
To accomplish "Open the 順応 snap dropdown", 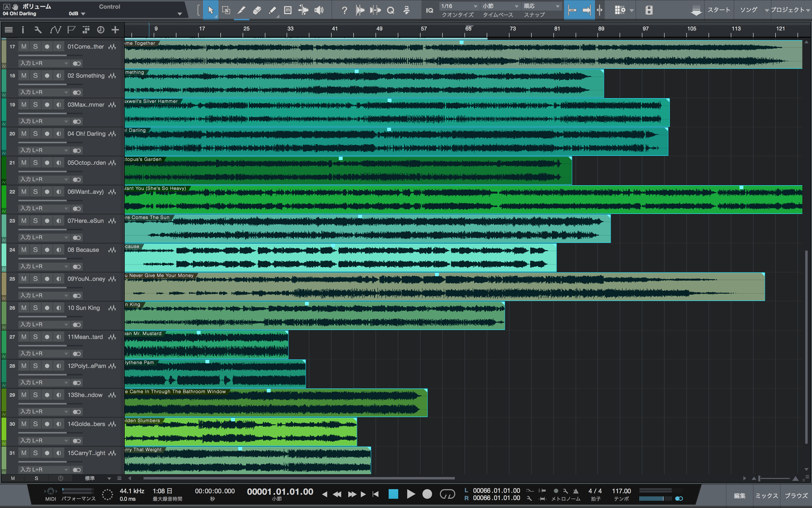I will [x=542, y=6].
